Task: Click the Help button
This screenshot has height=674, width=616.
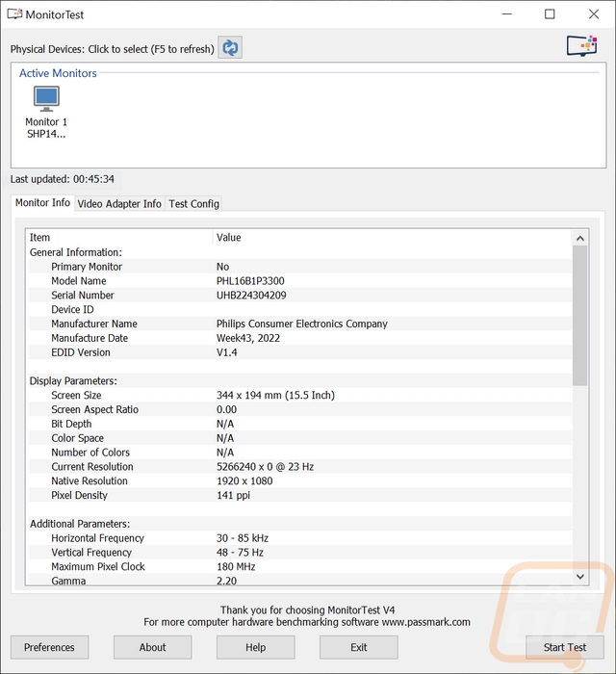Action: (x=256, y=647)
